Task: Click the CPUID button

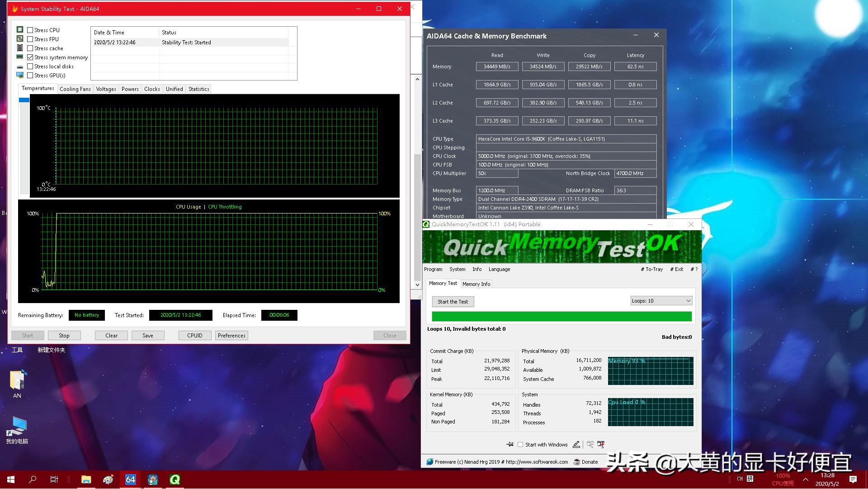Action: click(194, 335)
